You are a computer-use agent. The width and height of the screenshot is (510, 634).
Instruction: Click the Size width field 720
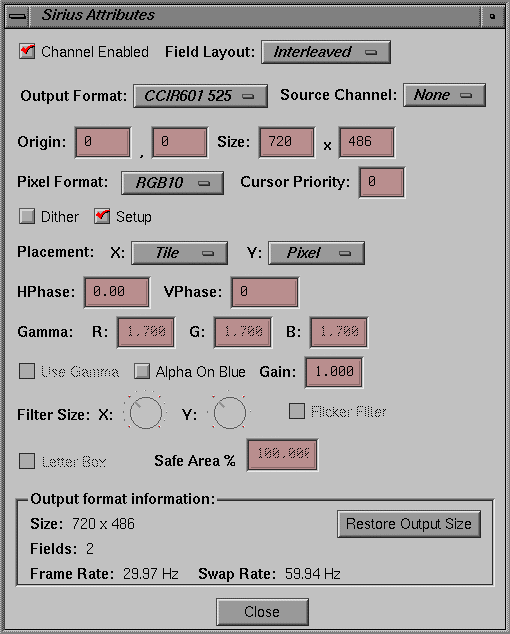point(287,142)
